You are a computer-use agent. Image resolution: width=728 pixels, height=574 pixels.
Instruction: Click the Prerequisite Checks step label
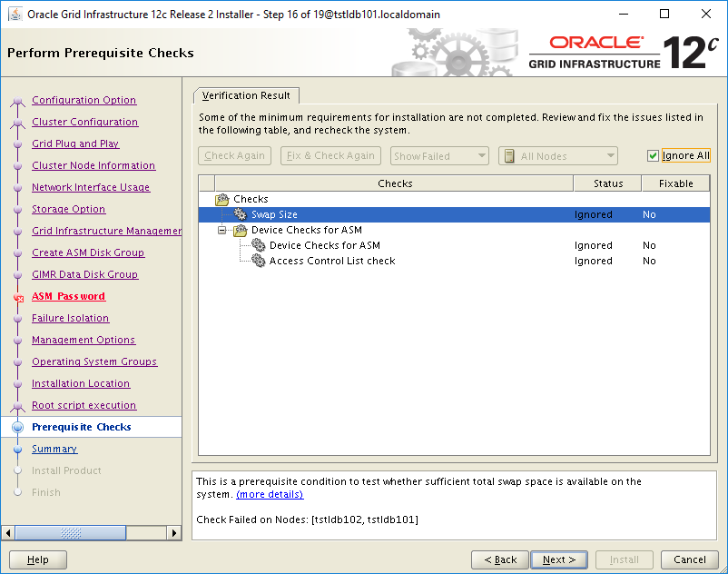(82, 427)
